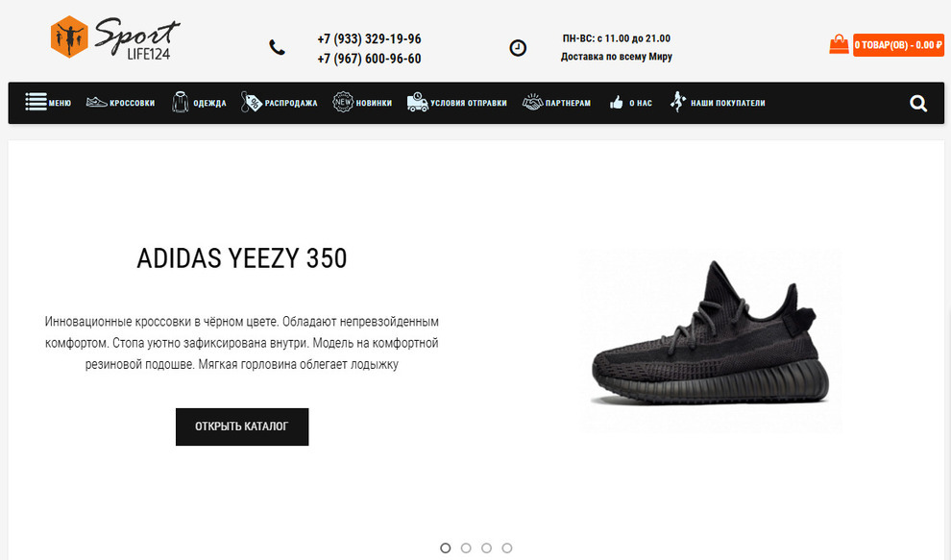Click the Открыть каталог button
951x560 pixels.
[x=242, y=426]
